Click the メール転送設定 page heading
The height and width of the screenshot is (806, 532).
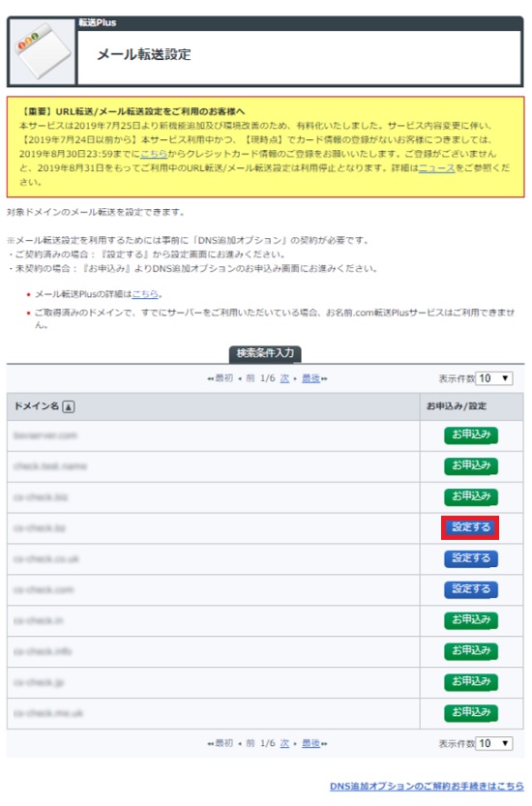pos(144,54)
